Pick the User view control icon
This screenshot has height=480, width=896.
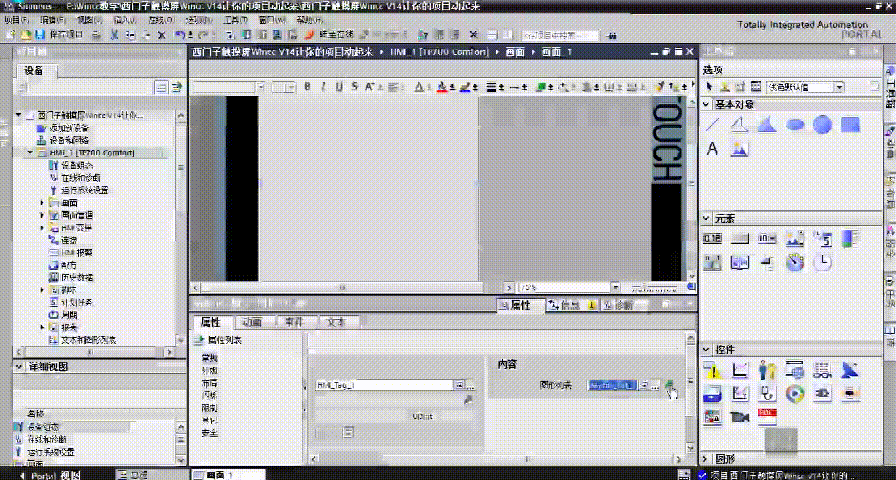pyautogui.click(x=767, y=370)
